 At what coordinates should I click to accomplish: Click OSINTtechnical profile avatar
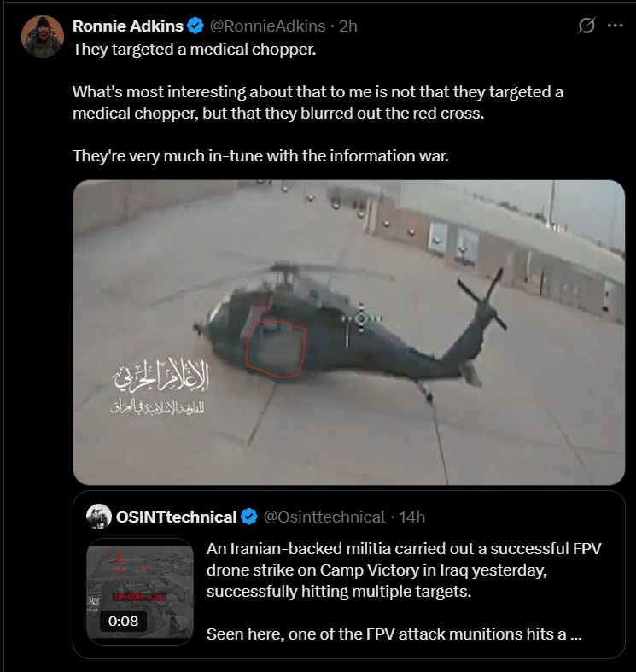[98, 517]
